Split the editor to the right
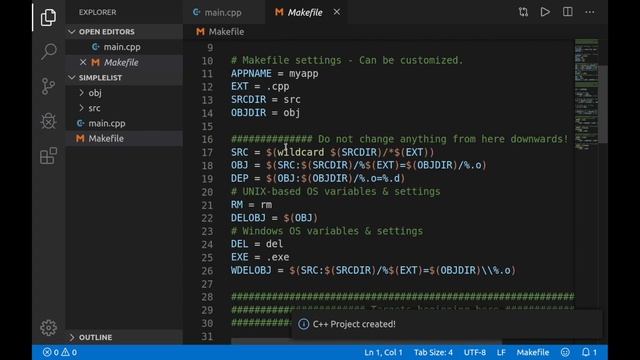Viewport: 640px width, 360px height. pyautogui.click(x=567, y=12)
